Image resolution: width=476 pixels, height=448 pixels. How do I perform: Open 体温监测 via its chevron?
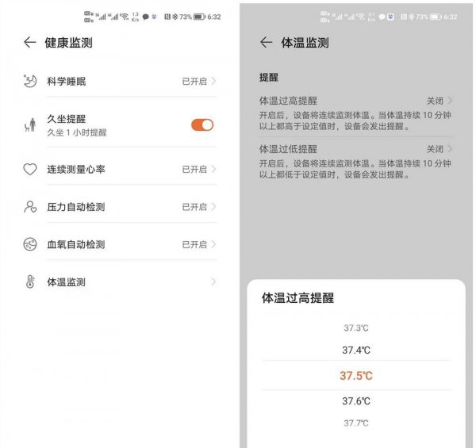tap(213, 281)
